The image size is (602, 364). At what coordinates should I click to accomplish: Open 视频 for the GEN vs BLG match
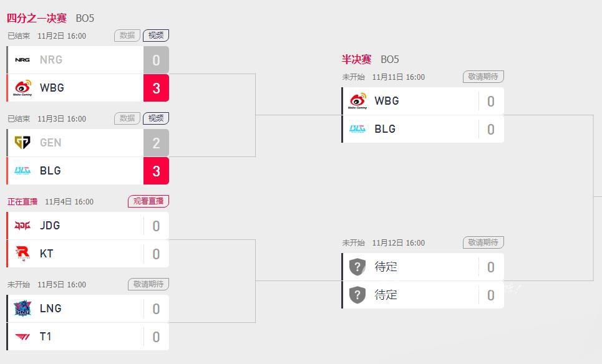[156, 118]
